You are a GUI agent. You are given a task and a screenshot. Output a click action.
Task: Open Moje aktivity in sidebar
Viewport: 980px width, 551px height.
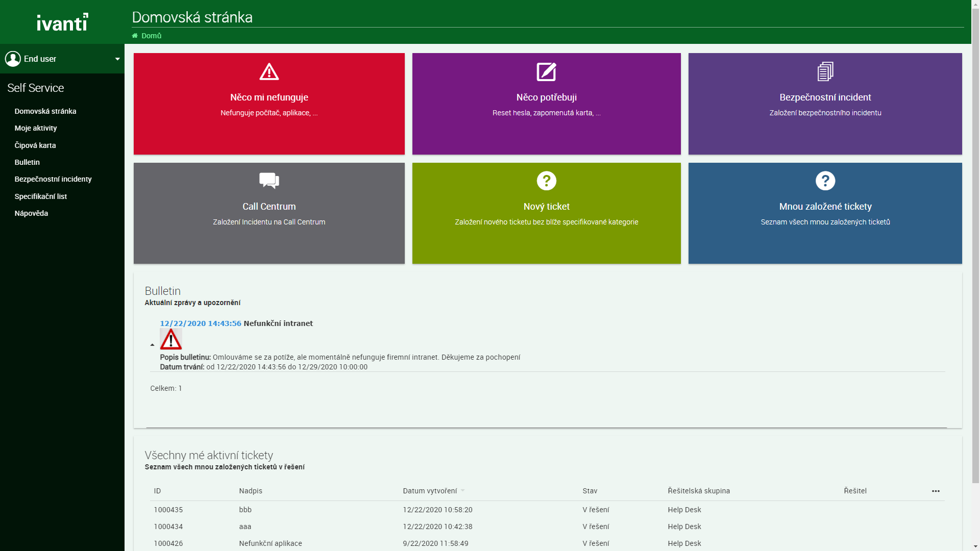tap(36, 128)
